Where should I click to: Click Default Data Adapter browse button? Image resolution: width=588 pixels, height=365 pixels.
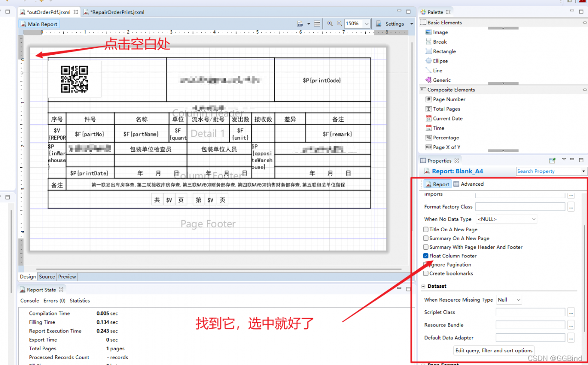571,338
